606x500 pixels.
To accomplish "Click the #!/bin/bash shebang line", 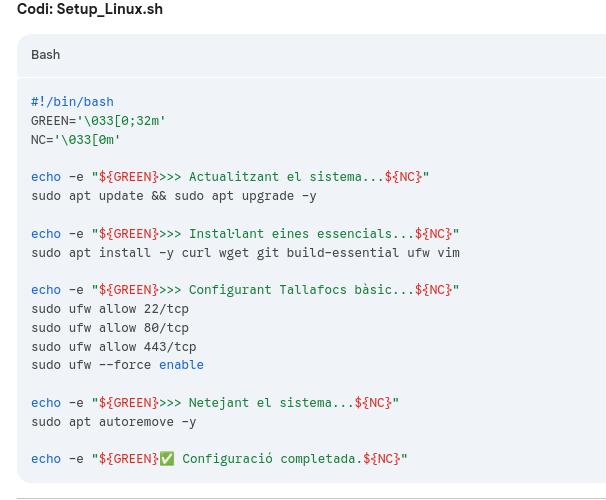I will 72,102.
